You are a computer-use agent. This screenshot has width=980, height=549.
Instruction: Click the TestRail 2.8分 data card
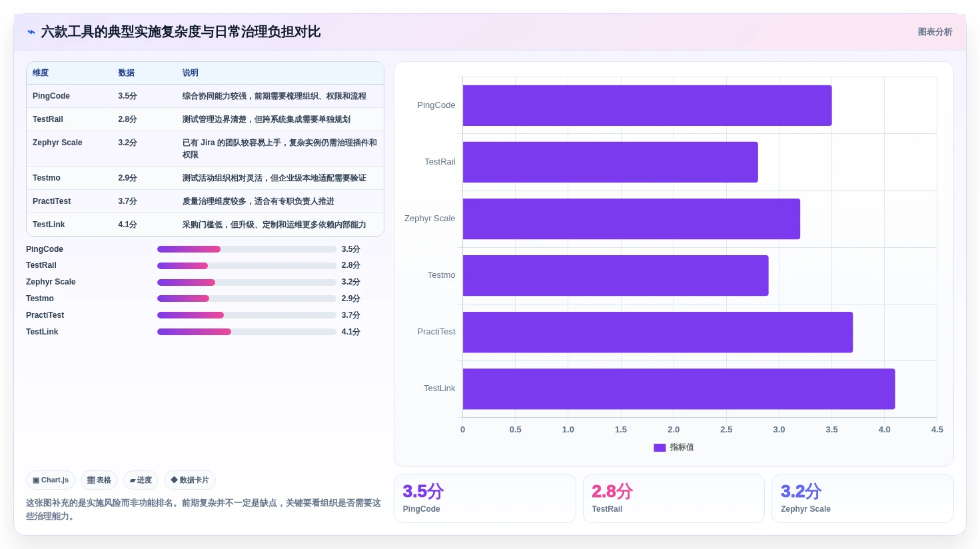click(x=674, y=498)
